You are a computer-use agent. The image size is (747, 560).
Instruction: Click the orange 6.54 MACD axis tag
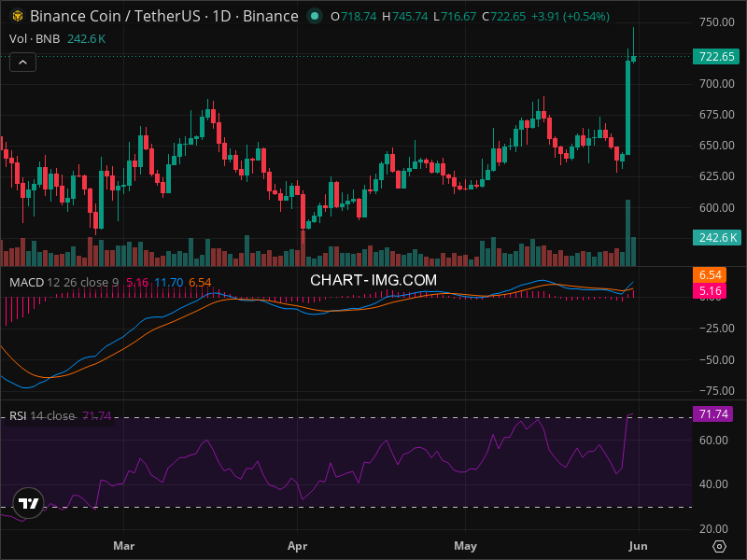tap(710, 274)
